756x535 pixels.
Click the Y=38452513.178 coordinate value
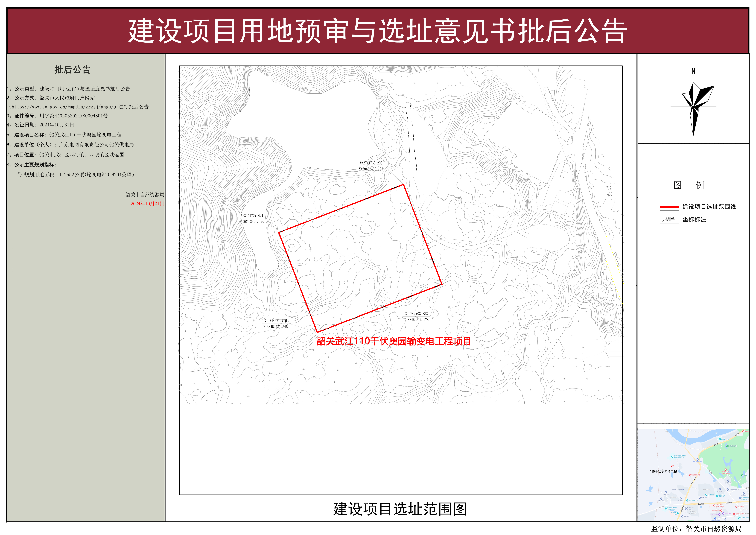[416, 320]
